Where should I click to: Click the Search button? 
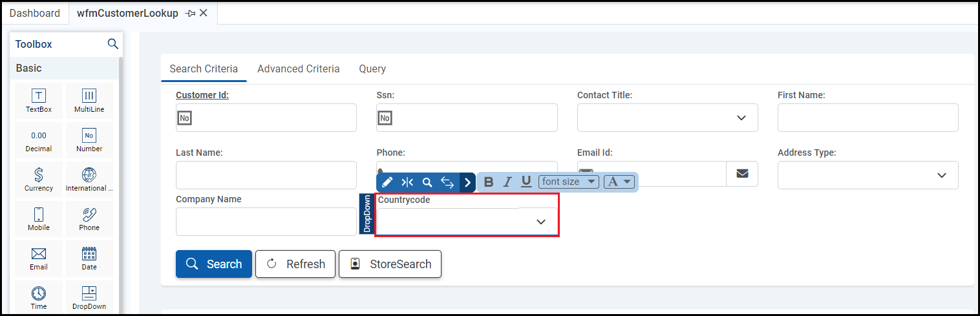click(x=214, y=264)
